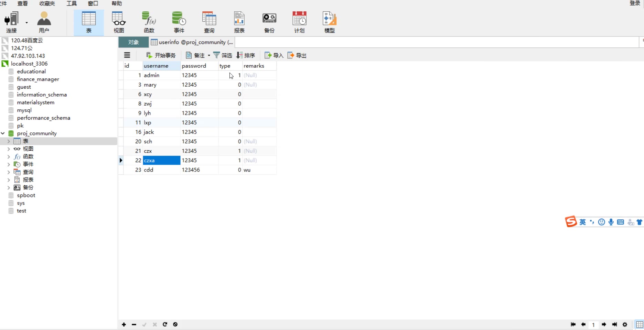644x330 pixels.
Task: Select the password cell '123456'
Action: click(200, 170)
